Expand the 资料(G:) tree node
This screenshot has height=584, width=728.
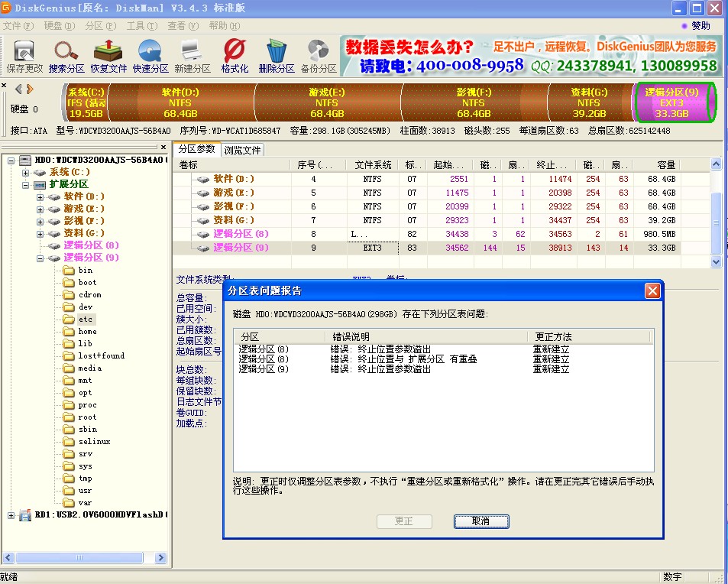point(40,234)
